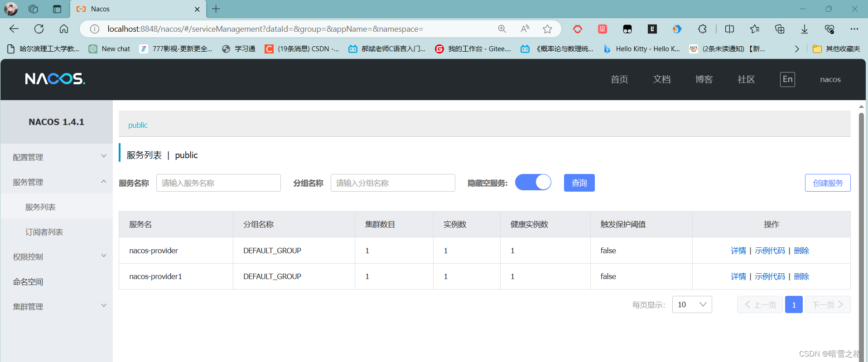Collapse the 服务管理 menu
The width and height of the screenshot is (868, 362).
(x=57, y=182)
